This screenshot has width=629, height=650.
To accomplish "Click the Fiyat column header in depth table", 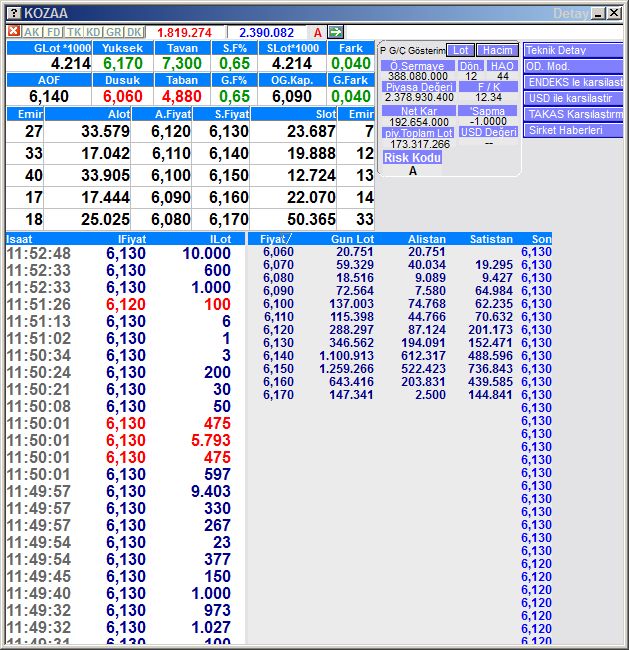I will (273, 239).
